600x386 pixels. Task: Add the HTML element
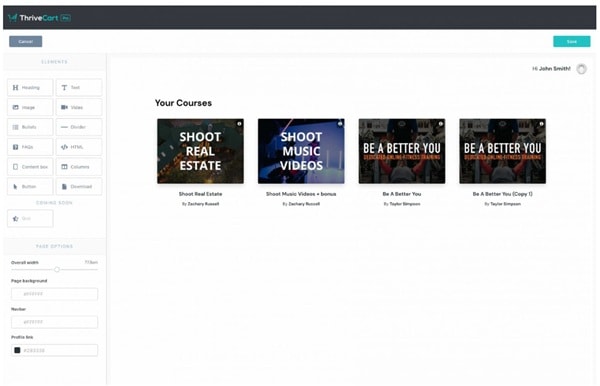[x=79, y=147]
